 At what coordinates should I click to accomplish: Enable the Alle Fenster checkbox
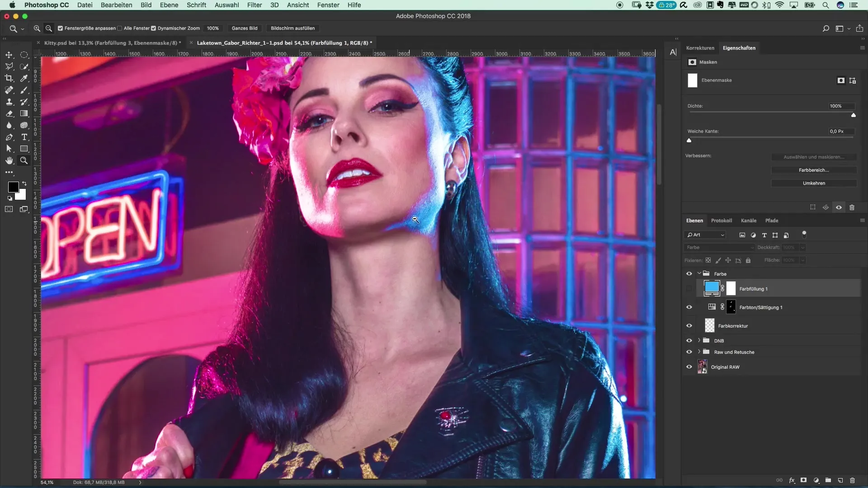[120, 28]
